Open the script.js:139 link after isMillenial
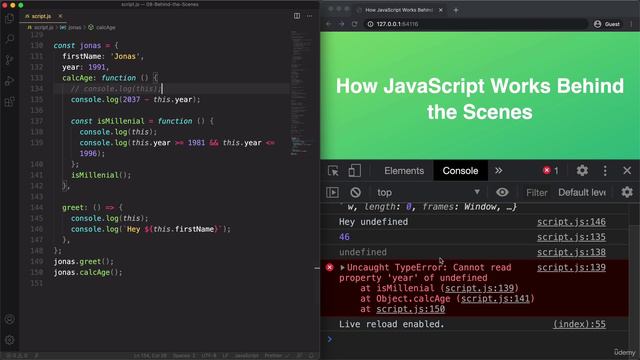Image resolution: width=640 pixels, height=360 pixels. click(x=479, y=288)
